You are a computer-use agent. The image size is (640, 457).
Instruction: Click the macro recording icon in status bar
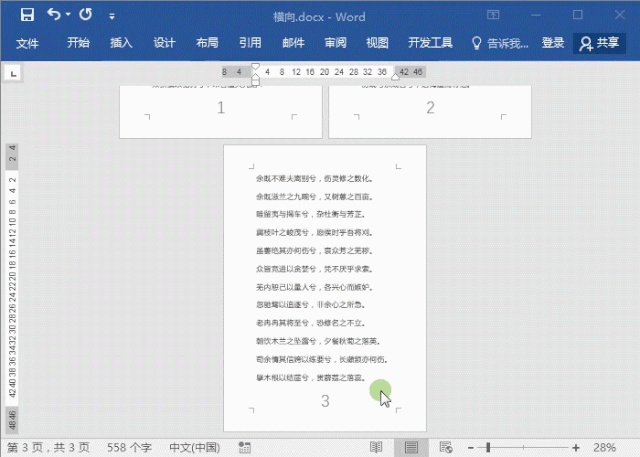tap(244, 448)
